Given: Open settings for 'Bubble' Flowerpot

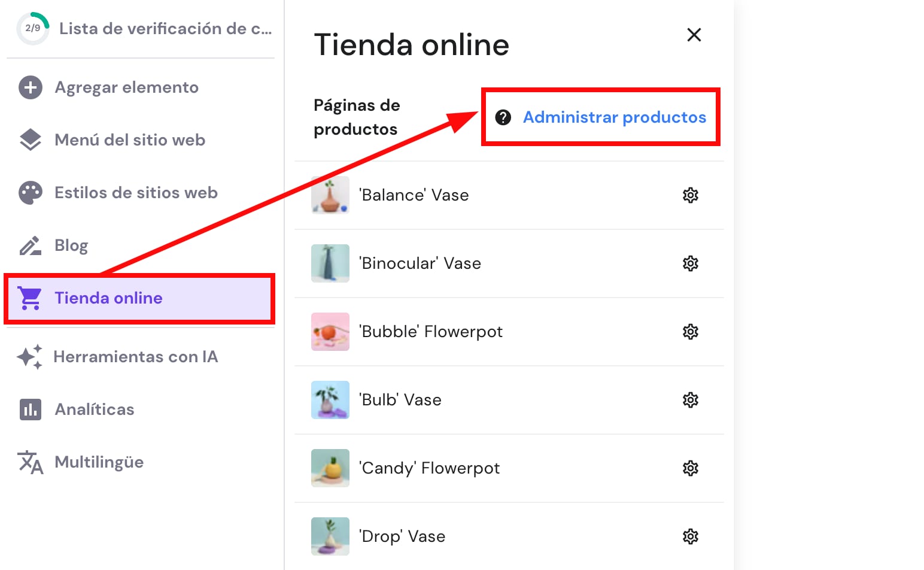Looking at the screenshot, I should coord(690,332).
